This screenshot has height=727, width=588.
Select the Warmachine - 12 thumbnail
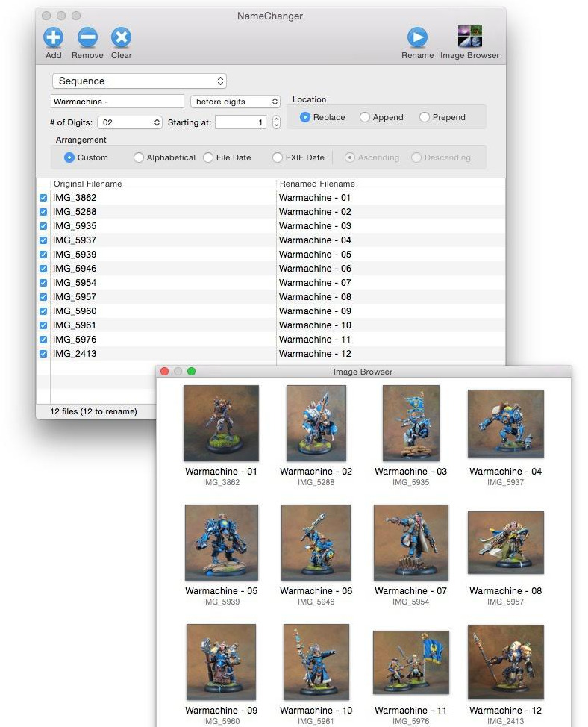pos(505,662)
